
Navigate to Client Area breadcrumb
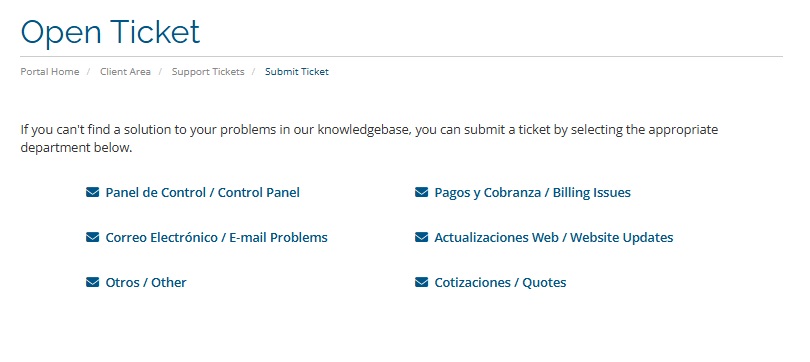[x=126, y=72]
